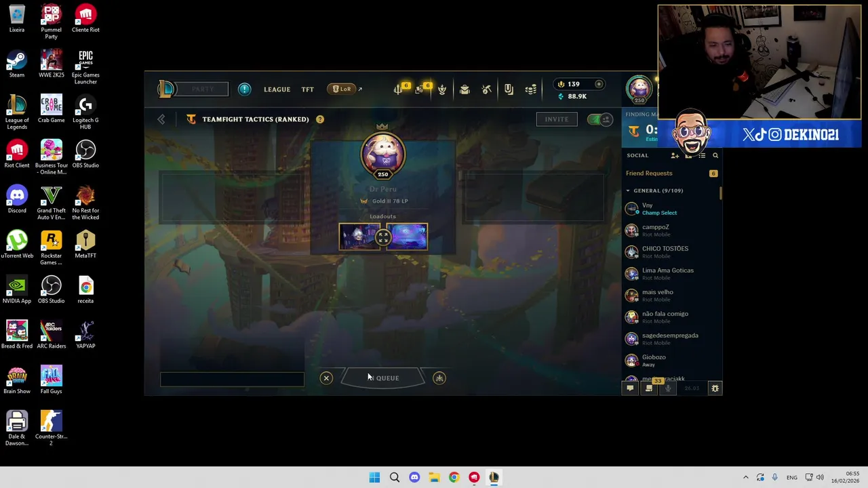The width and height of the screenshot is (868, 488).
Task: Open File Explorer from the taskbar
Action: [434, 477]
